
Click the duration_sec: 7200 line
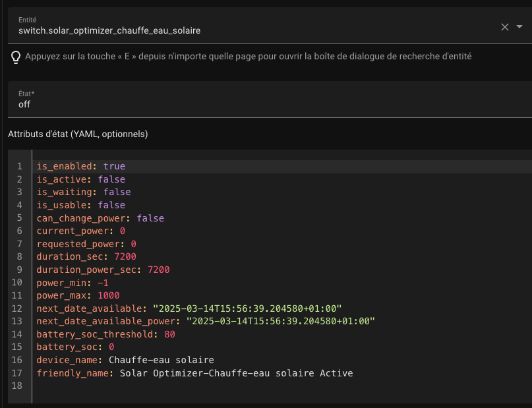coord(86,257)
